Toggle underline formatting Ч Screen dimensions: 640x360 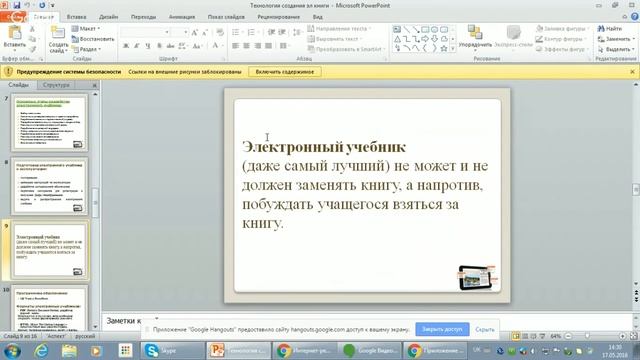point(148,46)
